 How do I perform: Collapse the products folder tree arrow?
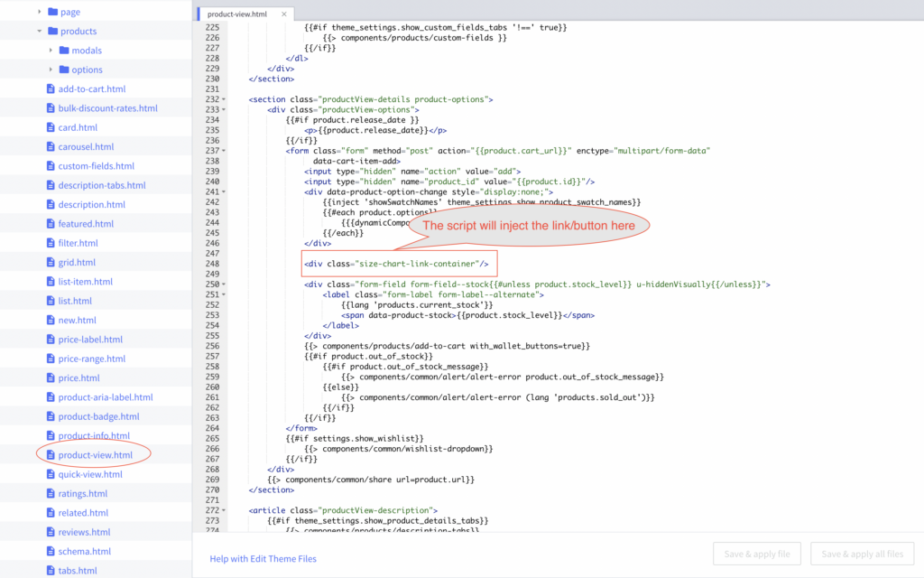click(40, 31)
